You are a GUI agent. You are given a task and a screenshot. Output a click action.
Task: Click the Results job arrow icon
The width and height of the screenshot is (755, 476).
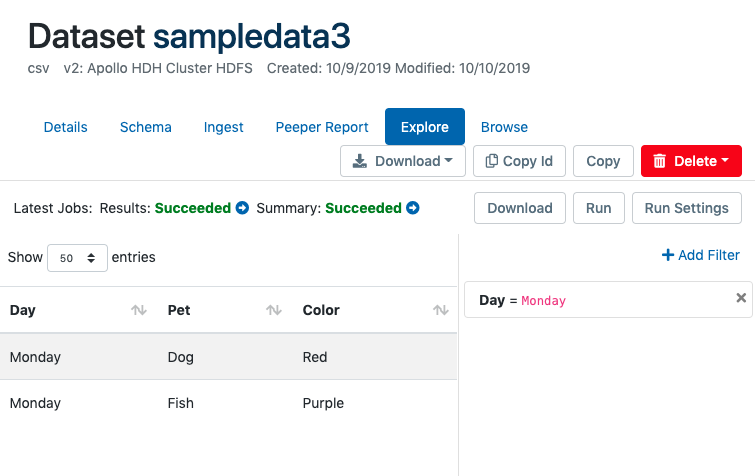coord(242,209)
